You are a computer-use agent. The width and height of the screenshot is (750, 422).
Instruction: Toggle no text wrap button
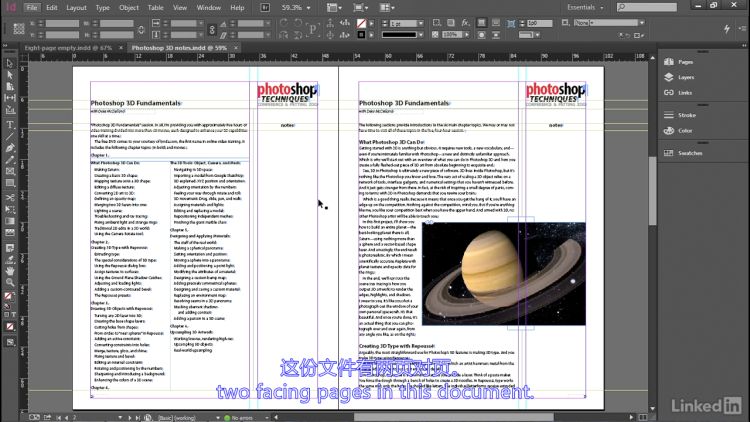pyautogui.click(x=482, y=22)
